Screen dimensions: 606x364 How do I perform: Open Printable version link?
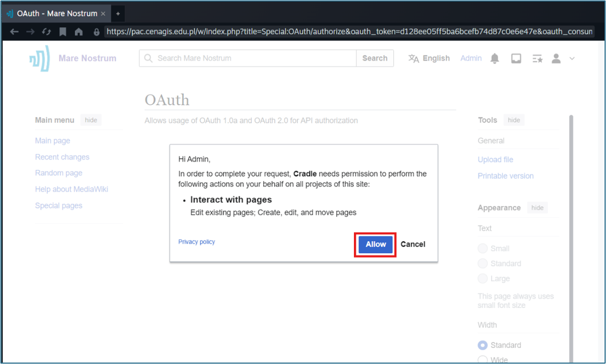(506, 176)
